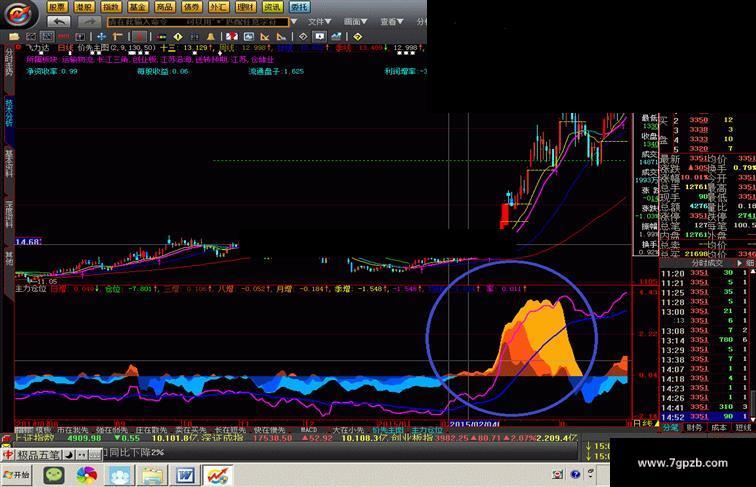Click the 资讯 category button
The width and height of the screenshot is (756, 487).
272,7
